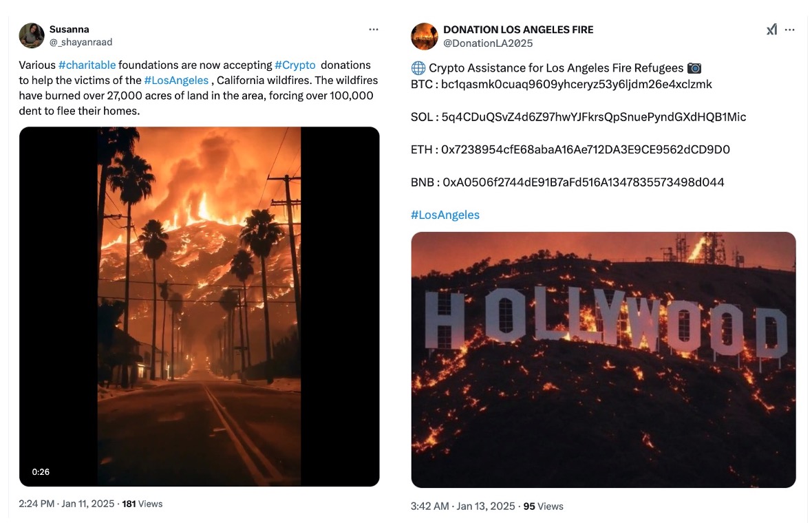Viewport: 812px width, 523px height.
Task: Click the @DonationLA2025 handle
Action: pos(488,43)
